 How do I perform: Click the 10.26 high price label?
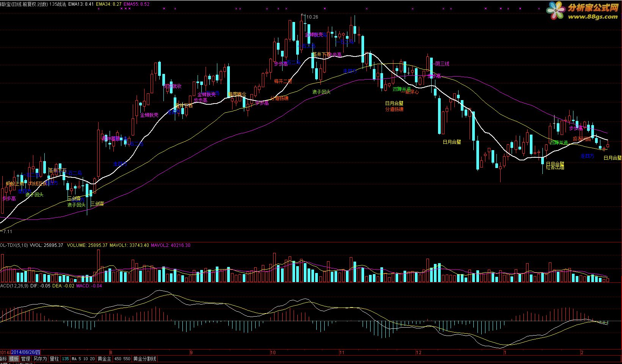(313, 17)
